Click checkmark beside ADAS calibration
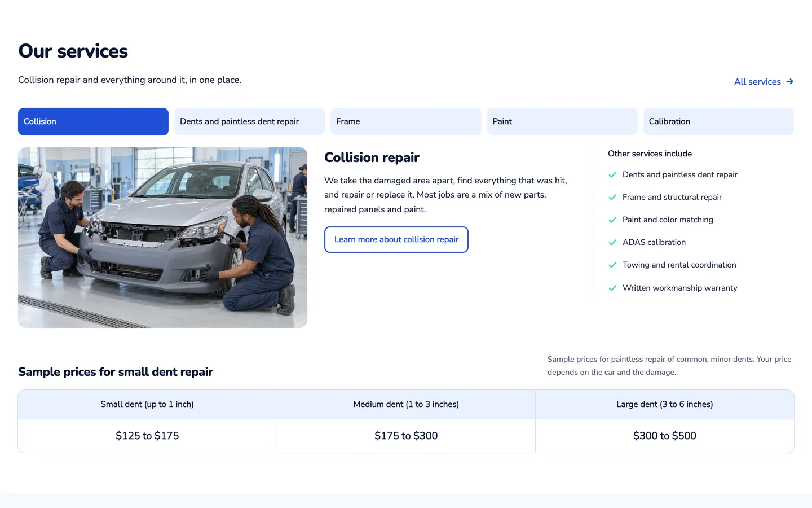Screen dimensions: 812x508 coord(612,243)
